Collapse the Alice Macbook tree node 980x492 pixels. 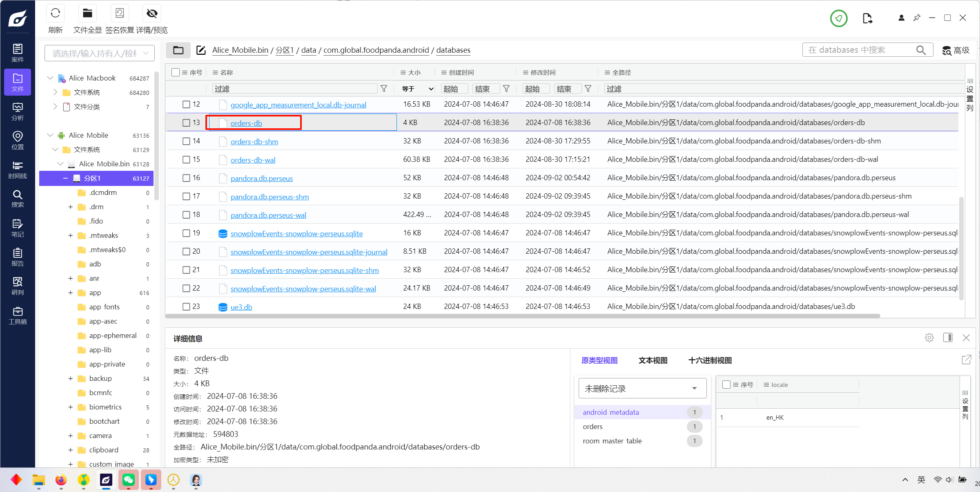click(50, 78)
